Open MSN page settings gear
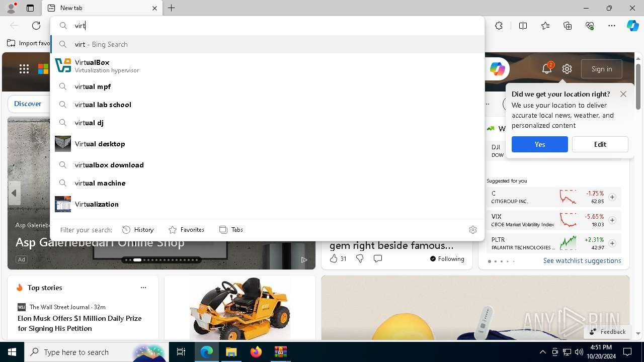The width and height of the screenshot is (644, 362). [567, 69]
